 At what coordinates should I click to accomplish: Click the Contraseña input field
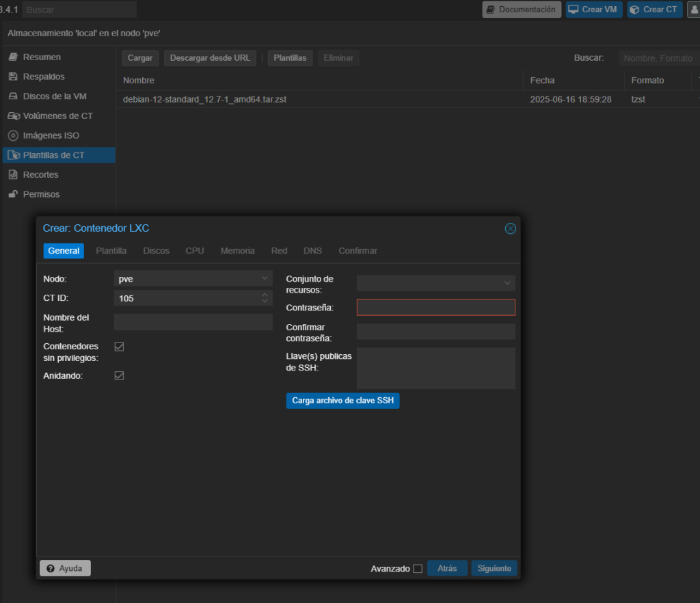click(x=435, y=308)
